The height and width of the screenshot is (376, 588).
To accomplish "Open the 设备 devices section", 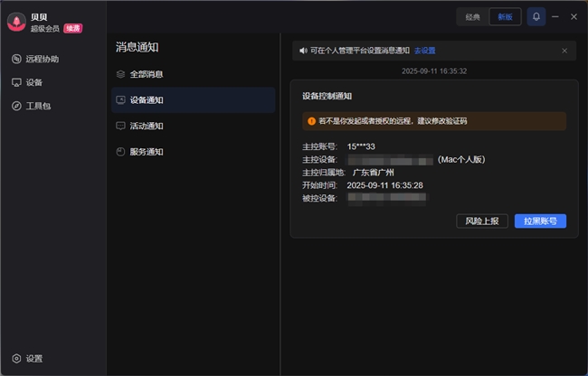I will point(34,82).
